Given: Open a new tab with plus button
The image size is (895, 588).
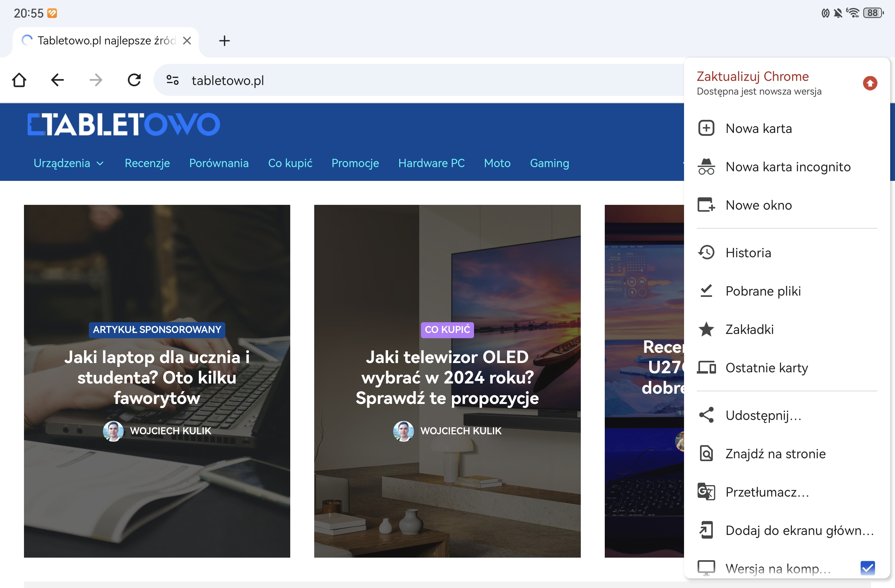Looking at the screenshot, I should click(224, 41).
